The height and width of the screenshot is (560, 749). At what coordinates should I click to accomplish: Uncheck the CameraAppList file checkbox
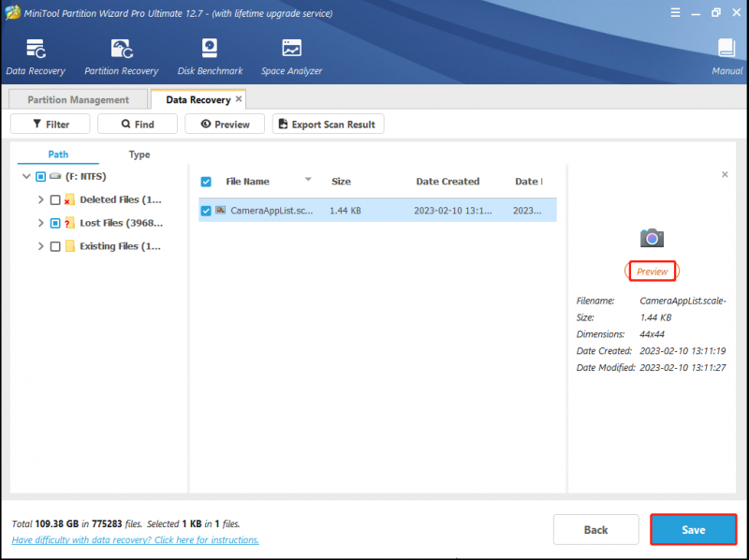pyautogui.click(x=206, y=211)
